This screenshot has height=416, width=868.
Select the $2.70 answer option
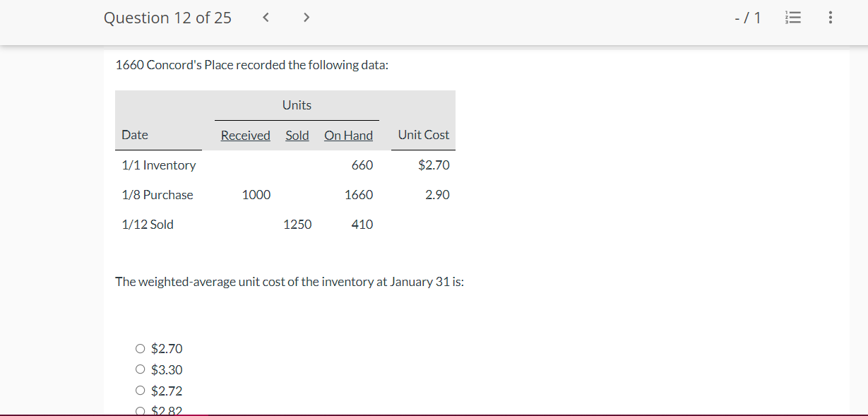point(141,348)
